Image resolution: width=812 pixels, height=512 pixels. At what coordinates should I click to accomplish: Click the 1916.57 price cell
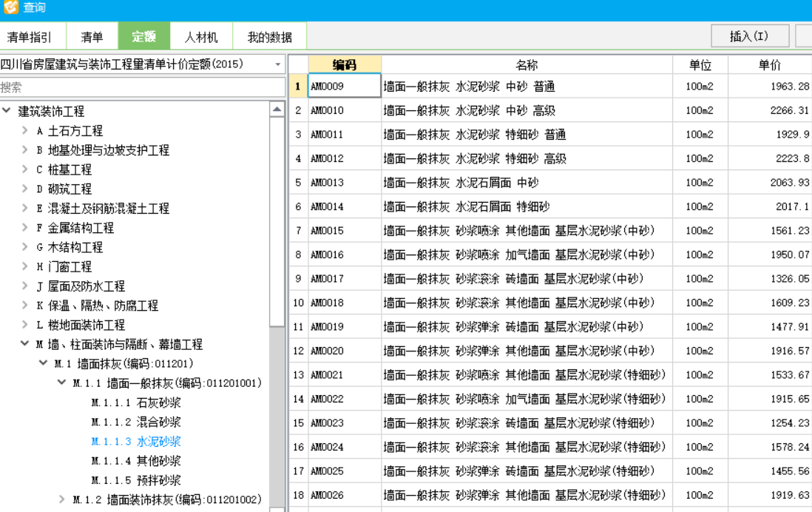pyautogui.click(x=770, y=350)
